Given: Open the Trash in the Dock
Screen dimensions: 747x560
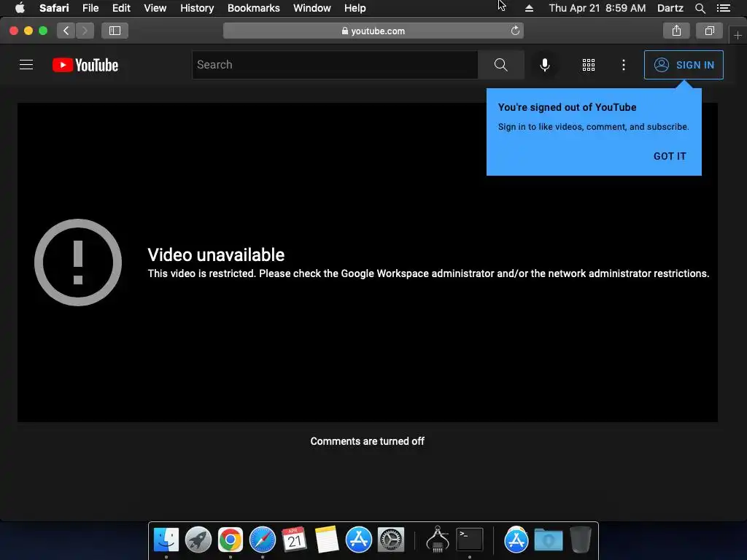Looking at the screenshot, I should click(581, 540).
